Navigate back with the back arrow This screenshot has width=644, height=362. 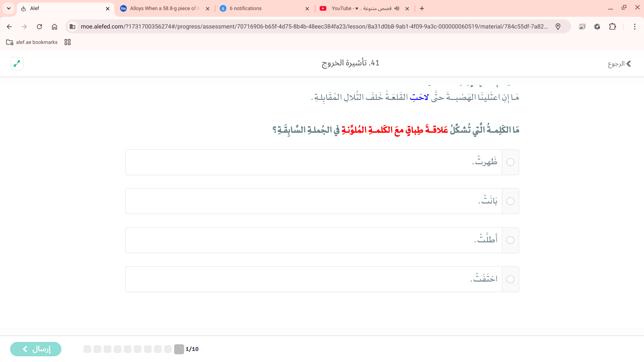(x=9, y=26)
